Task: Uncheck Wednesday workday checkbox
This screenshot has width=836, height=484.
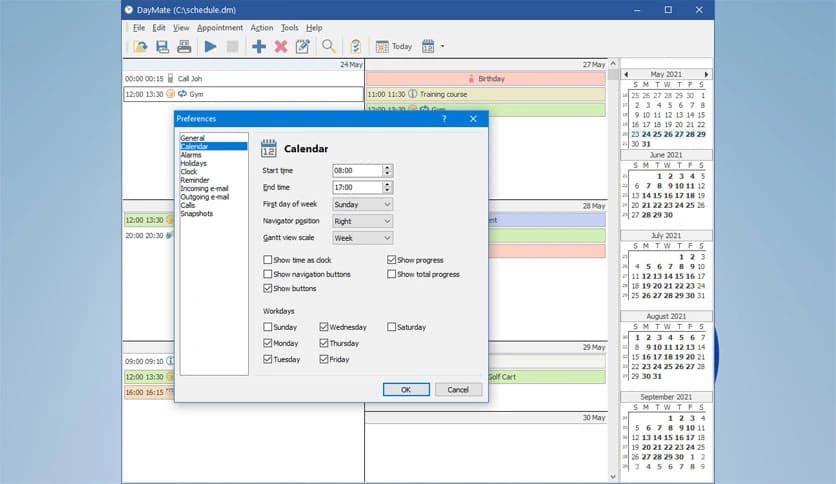Action: (324, 327)
